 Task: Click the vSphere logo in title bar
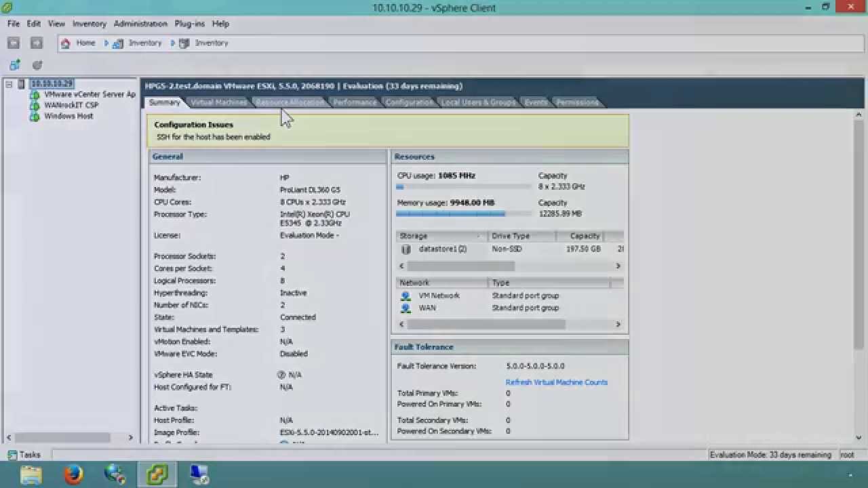(x=7, y=7)
